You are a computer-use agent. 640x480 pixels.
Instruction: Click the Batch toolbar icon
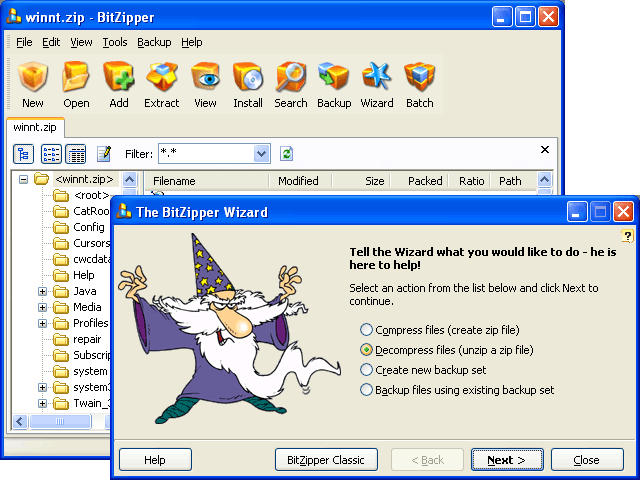tap(420, 76)
